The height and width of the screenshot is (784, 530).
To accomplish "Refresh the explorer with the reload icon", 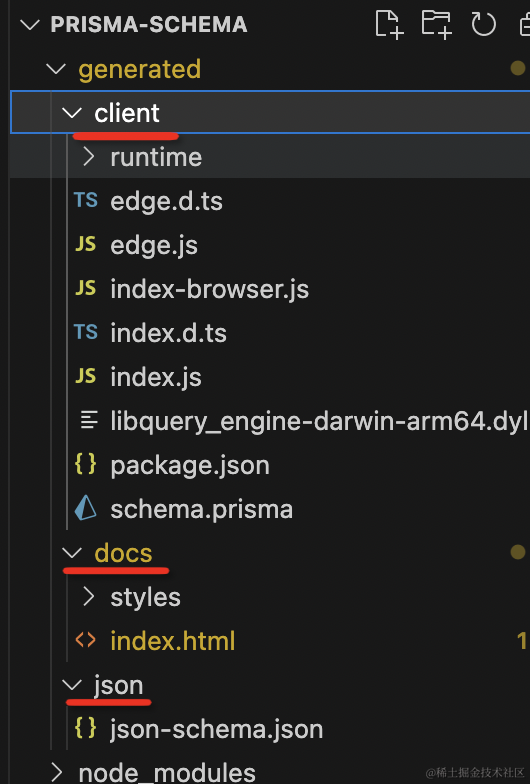I will tap(483, 24).
